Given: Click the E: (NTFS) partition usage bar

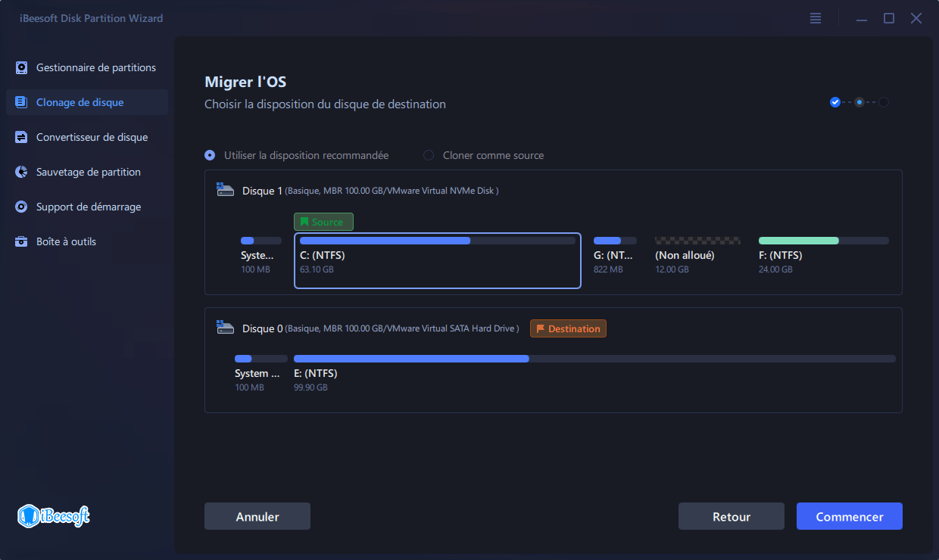Looking at the screenshot, I should pos(594,359).
